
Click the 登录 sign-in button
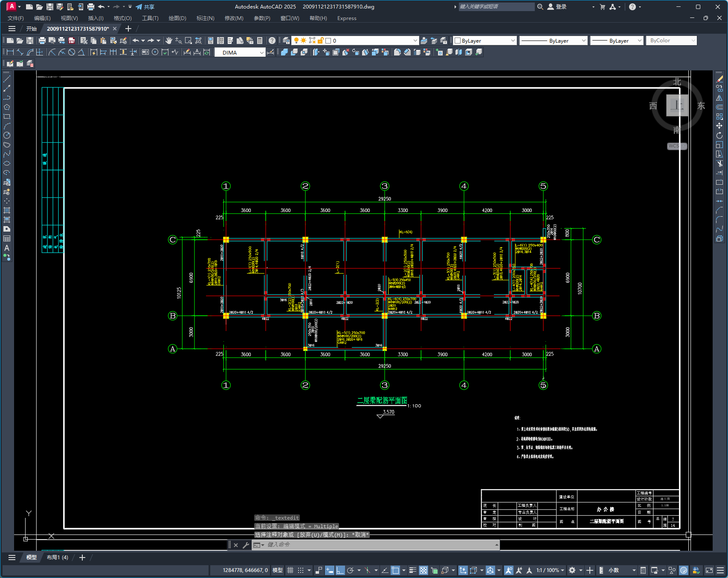(557, 7)
